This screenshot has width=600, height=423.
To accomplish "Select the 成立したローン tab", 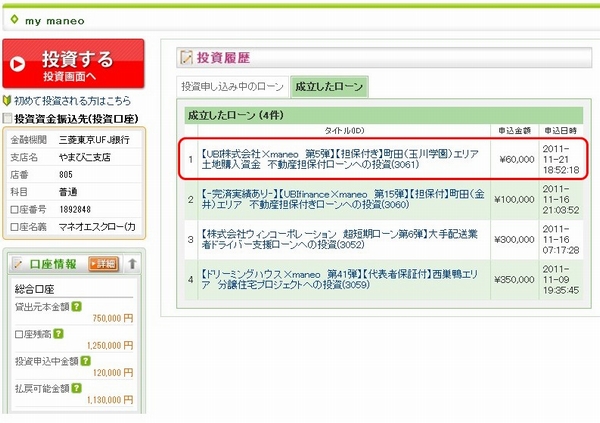I will pyautogui.click(x=329, y=87).
